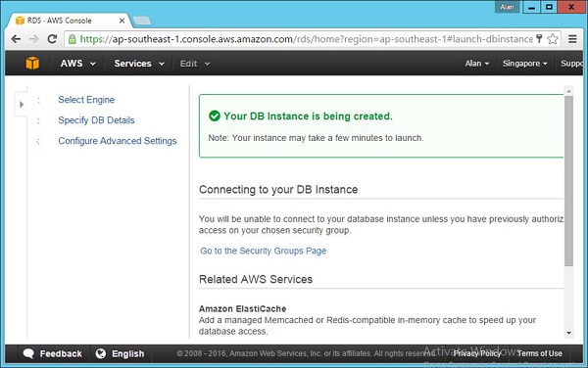Click the saved password key icon
Screen dimensions: 588x368
[539, 38]
